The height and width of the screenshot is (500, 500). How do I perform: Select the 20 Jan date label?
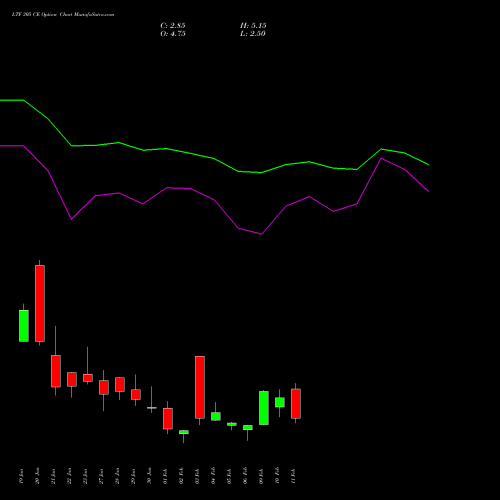coord(38,476)
